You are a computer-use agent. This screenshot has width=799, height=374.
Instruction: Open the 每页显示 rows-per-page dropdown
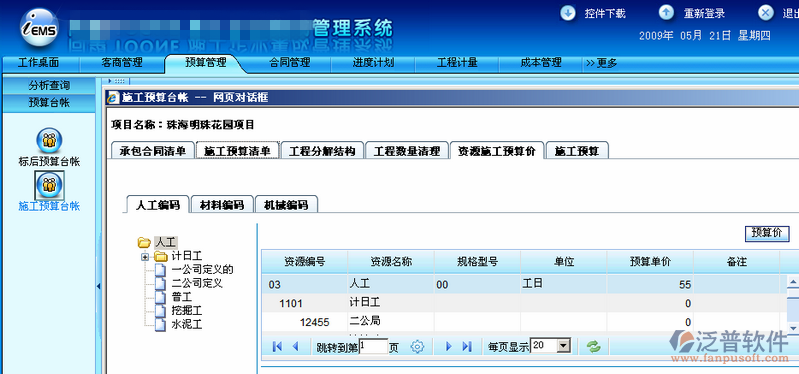point(563,346)
